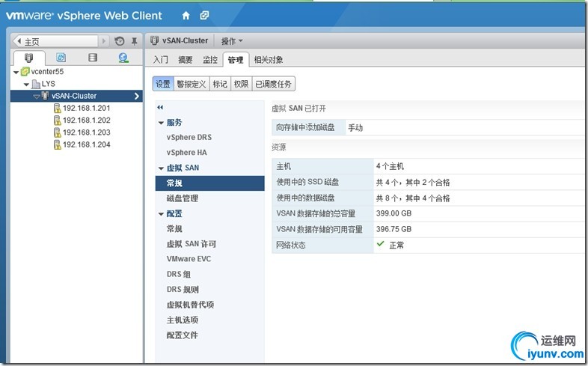The image size is (588, 366).
Task: Collapse the 虚拟 SAN section
Action: click(161, 168)
